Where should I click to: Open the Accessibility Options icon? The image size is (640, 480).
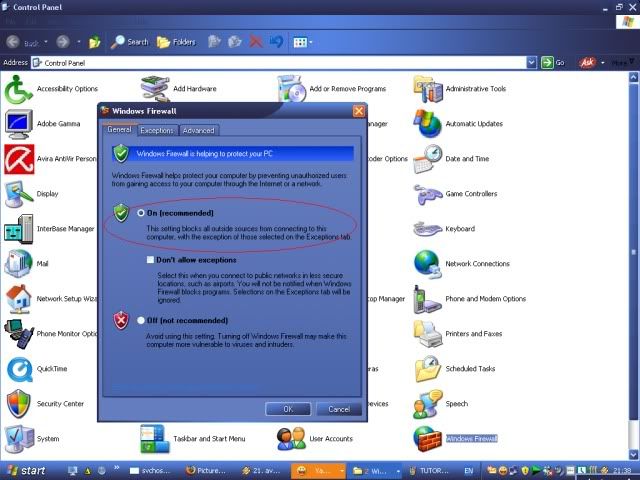click(x=18, y=89)
